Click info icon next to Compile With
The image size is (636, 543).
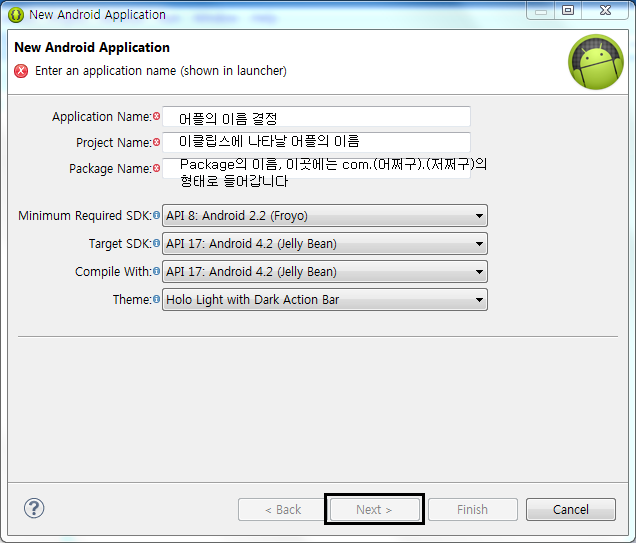(156, 271)
